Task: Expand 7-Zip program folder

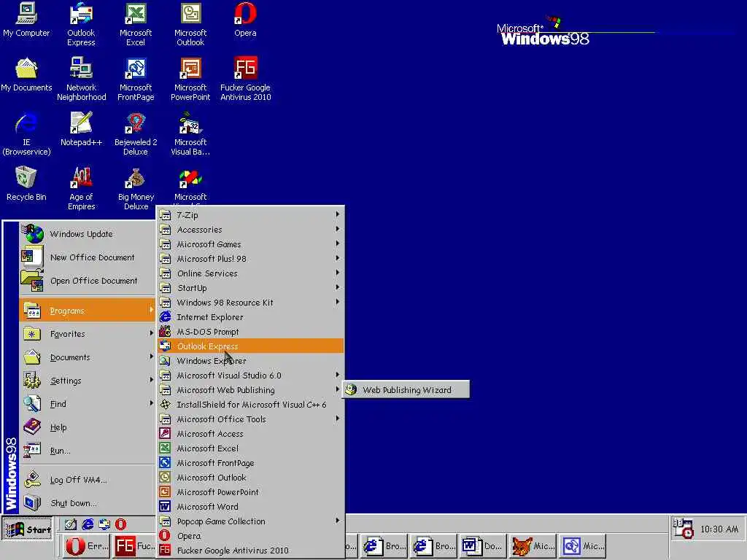Action: [x=251, y=215]
